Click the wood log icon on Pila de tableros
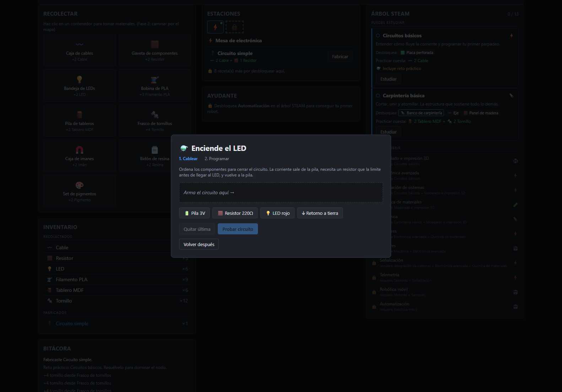Screen dimensions: 562x392 click(80, 114)
